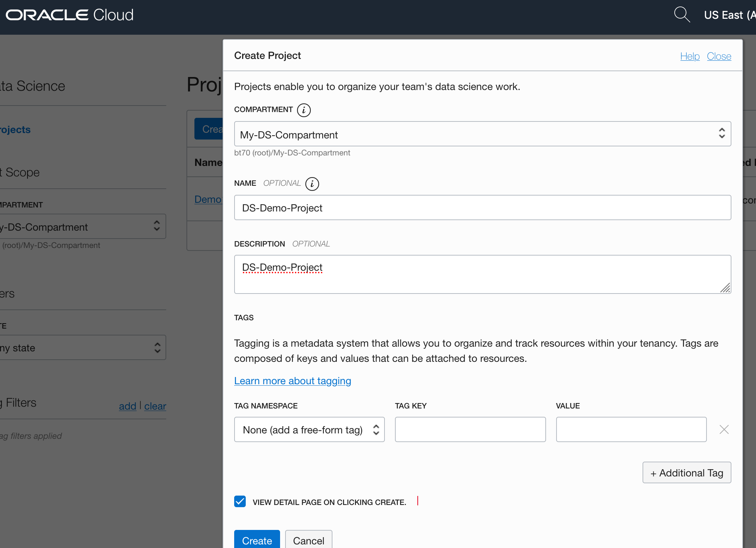Viewport: 756px width, 548px height.
Task: Click the Help link
Action: (x=690, y=56)
